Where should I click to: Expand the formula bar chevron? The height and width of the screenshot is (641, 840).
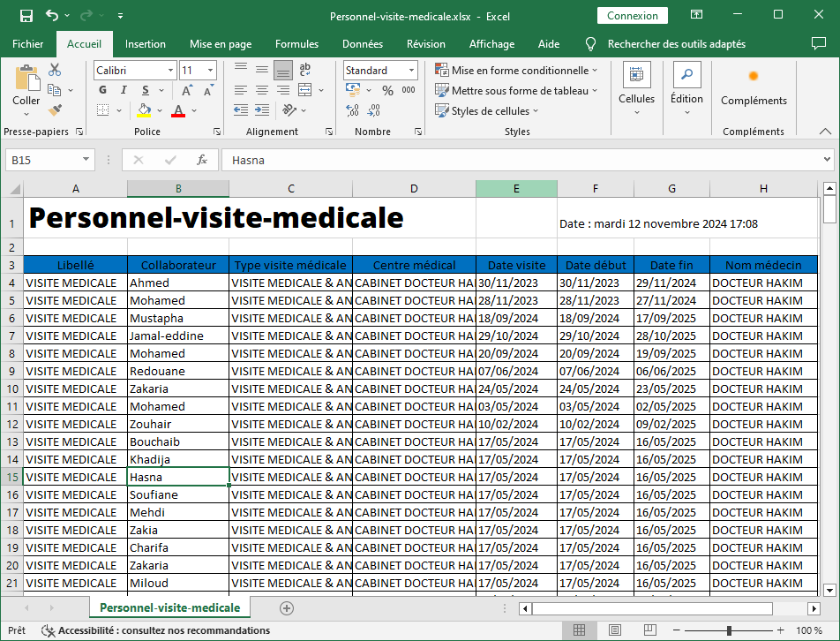[x=827, y=159]
